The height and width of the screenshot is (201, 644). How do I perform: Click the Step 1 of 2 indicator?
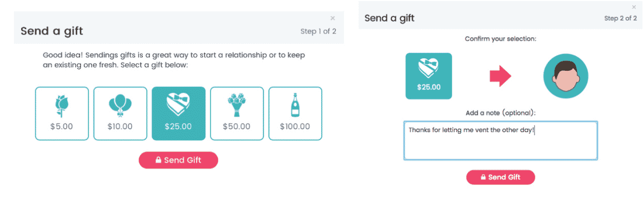point(319,32)
